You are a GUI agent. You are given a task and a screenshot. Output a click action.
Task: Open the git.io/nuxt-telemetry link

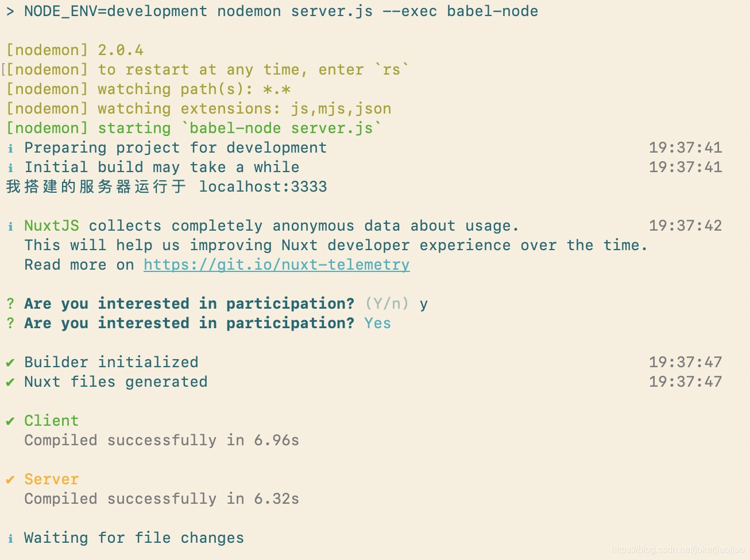[x=276, y=265]
